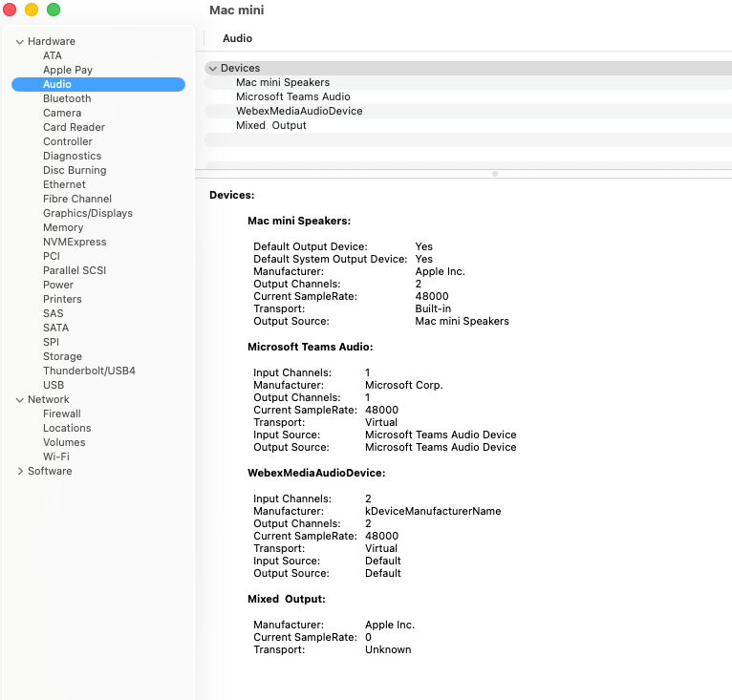Expand the Software section chevron
Screen dimensions: 732x700
tap(20, 472)
